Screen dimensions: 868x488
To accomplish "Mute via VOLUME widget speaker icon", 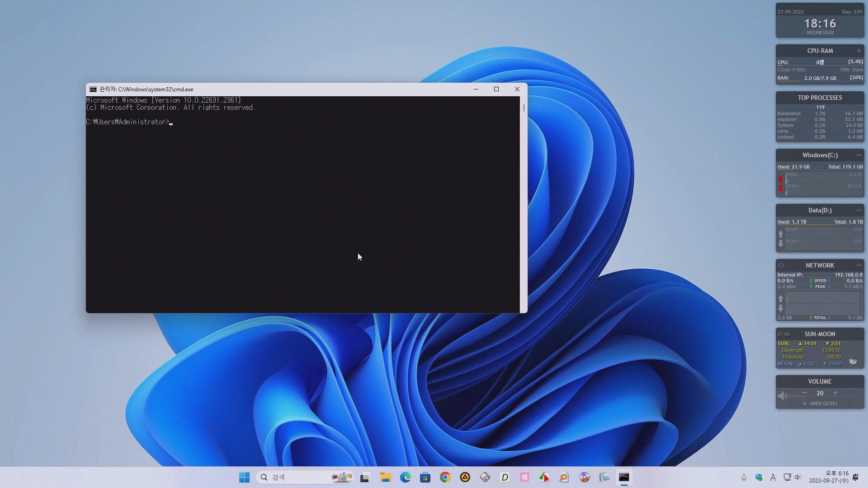I will [x=783, y=396].
